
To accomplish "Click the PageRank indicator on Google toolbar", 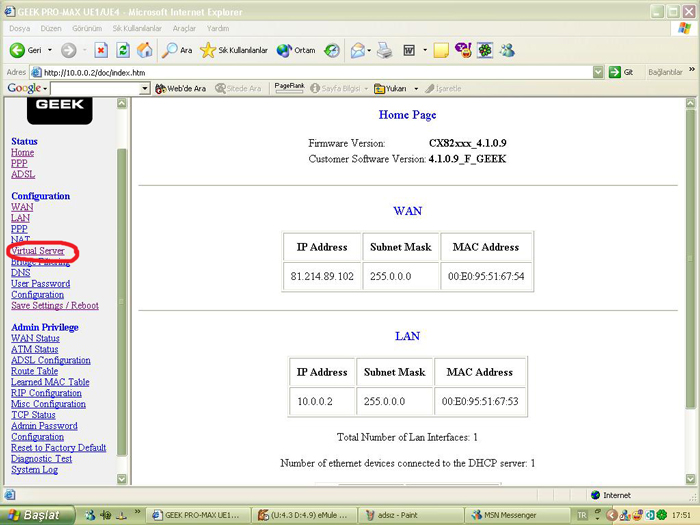I will click(x=289, y=88).
